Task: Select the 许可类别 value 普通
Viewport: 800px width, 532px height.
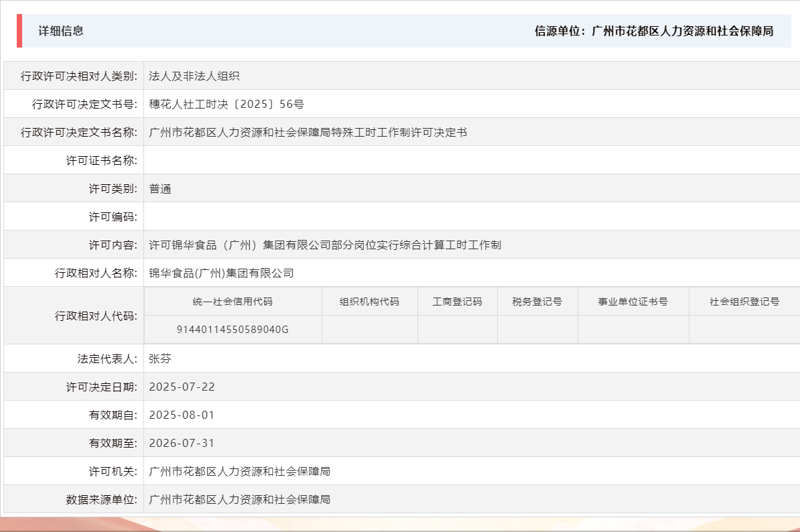Action: click(159, 188)
